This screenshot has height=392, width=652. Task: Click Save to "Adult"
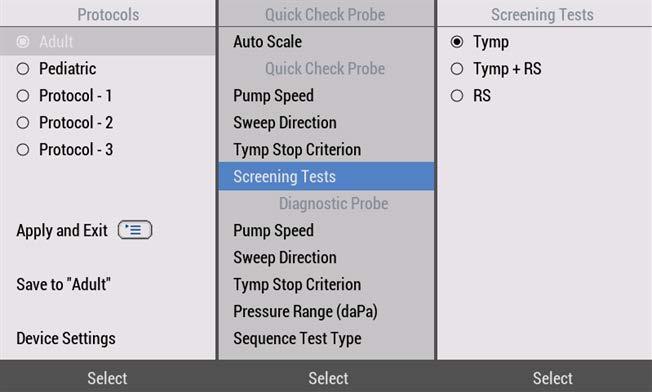(64, 284)
